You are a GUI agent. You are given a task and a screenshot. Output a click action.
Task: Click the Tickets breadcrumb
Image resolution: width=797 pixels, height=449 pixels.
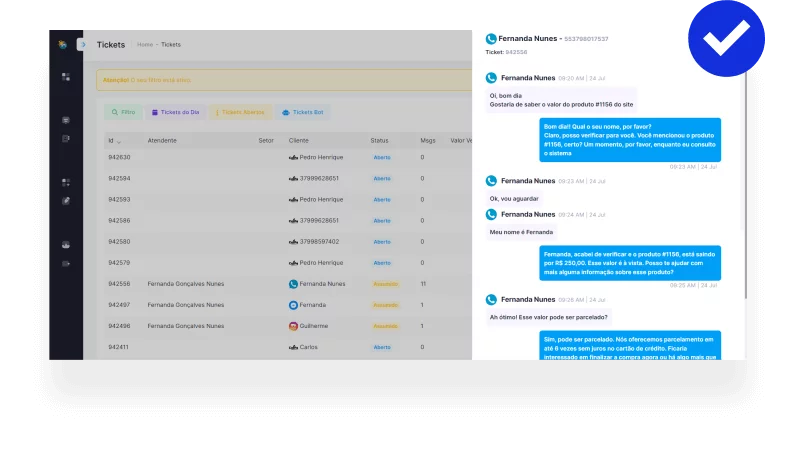[171, 45]
